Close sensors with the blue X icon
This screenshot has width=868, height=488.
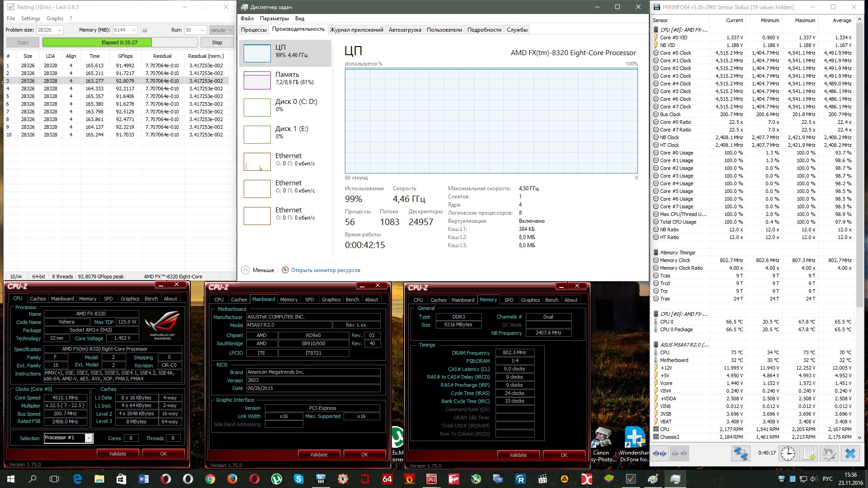point(850,453)
